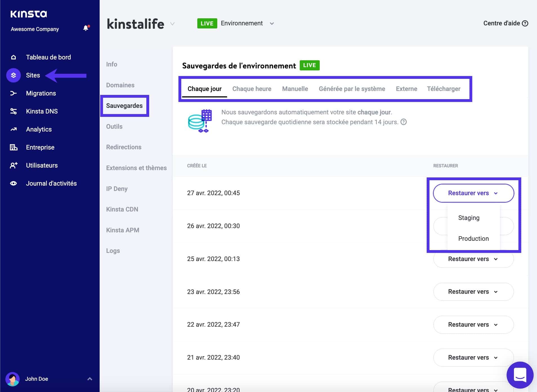Select the Sites icon in the sidebar
537x392 pixels.
coord(13,75)
